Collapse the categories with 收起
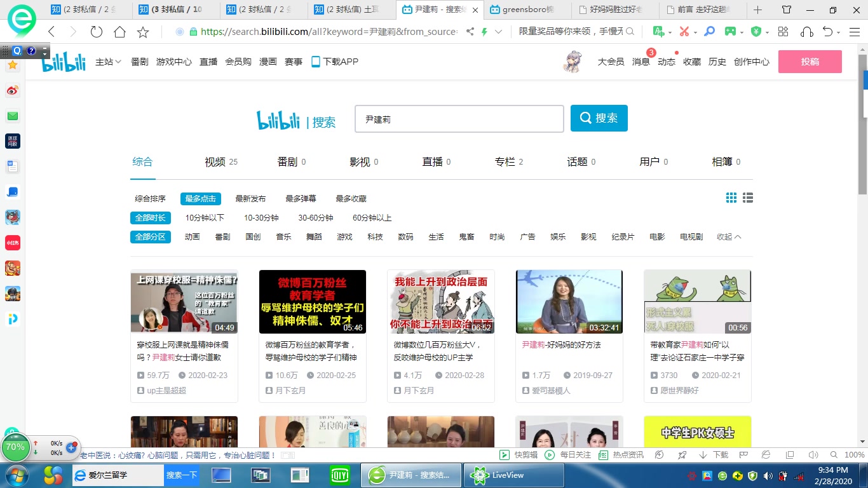 click(729, 236)
